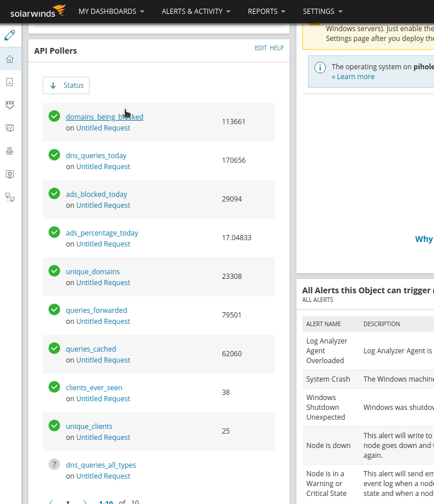Screen dimensions: 434x504
Task: Open the Reports dropdown menu
Action: tap(266, 11)
